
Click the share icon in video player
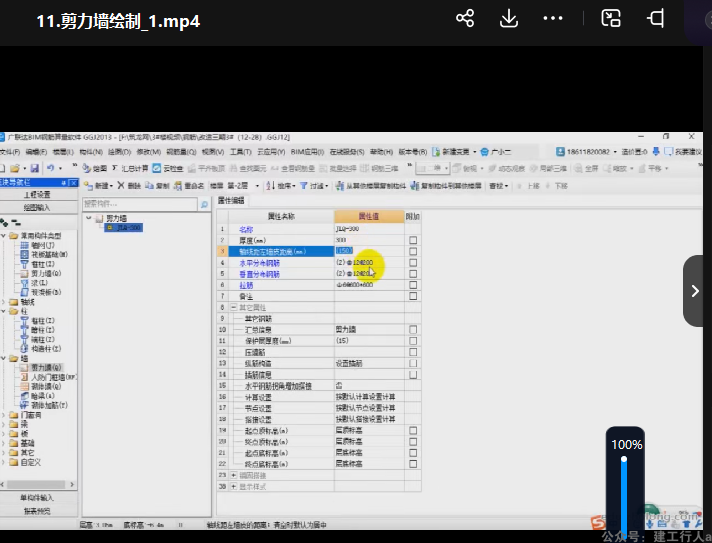pyautogui.click(x=465, y=19)
